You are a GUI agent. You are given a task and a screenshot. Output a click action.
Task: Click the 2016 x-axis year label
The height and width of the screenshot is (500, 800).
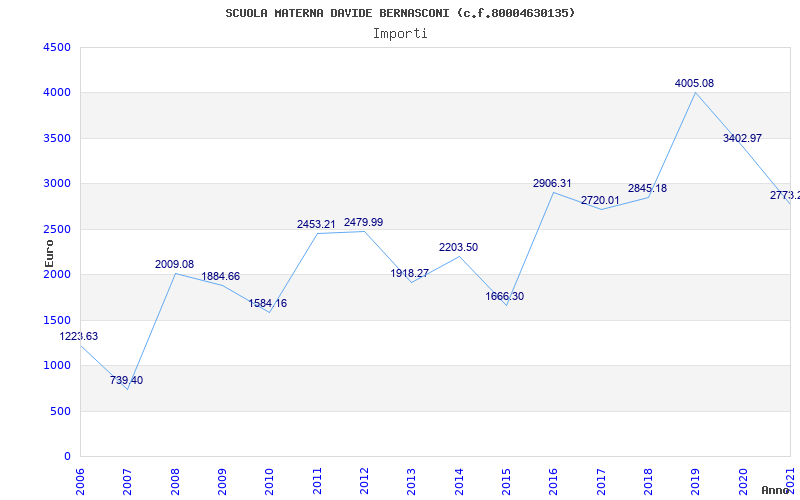pyautogui.click(x=554, y=482)
